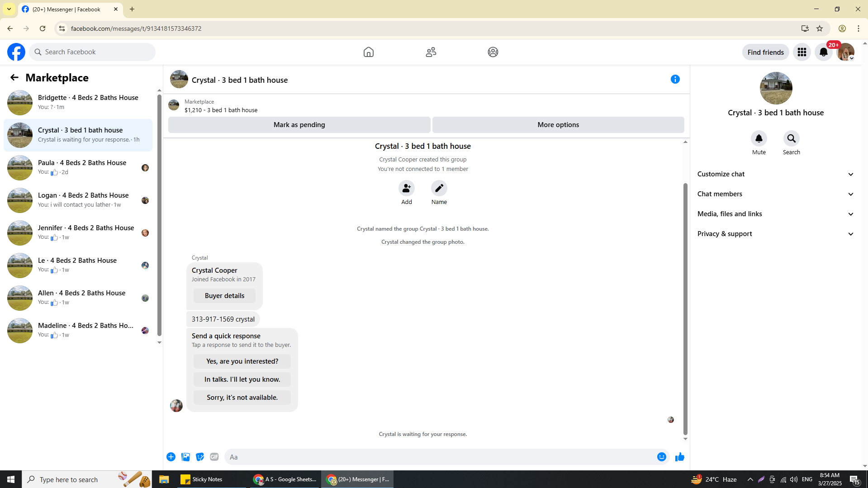The width and height of the screenshot is (868, 488).
Task: Show hidden system tray icons
Action: pyautogui.click(x=750, y=479)
